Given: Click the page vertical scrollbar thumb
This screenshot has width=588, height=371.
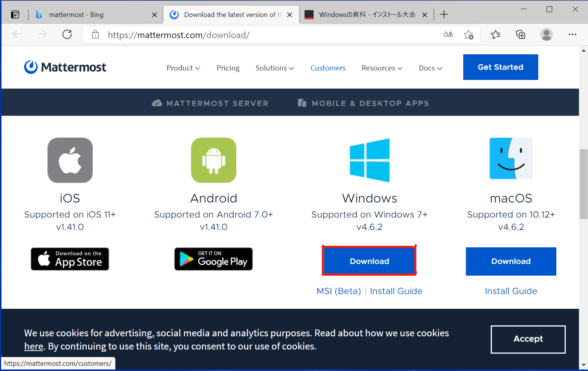Looking at the screenshot, I should coord(583,184).
